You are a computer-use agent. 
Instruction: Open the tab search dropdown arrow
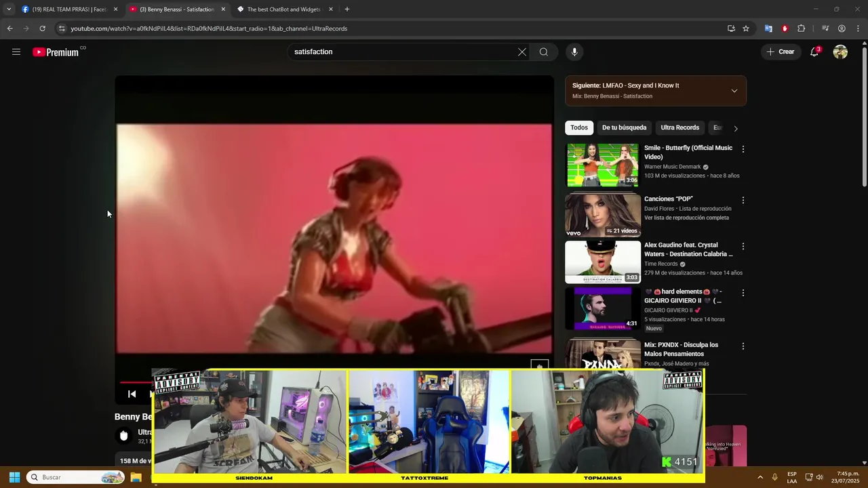tap(8, 9)
